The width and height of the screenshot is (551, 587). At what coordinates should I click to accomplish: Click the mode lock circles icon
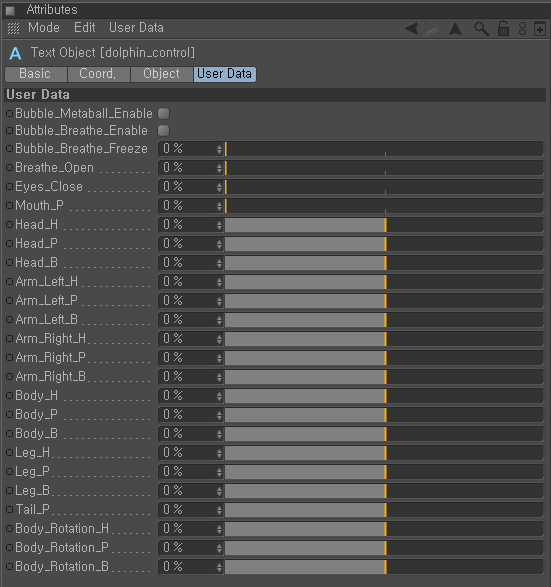pyautogui.click(x=522, y=28)
